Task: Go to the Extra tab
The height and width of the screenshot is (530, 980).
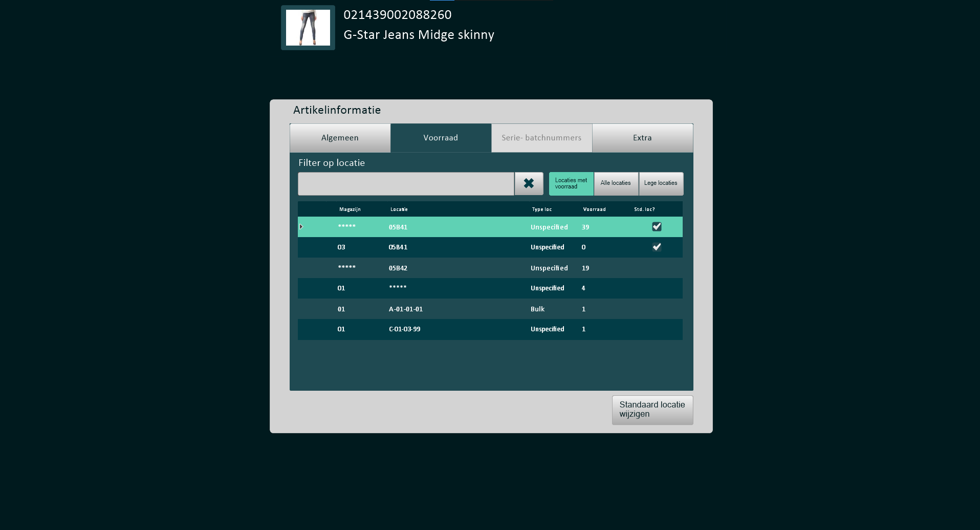Action: tap(642, 138)
